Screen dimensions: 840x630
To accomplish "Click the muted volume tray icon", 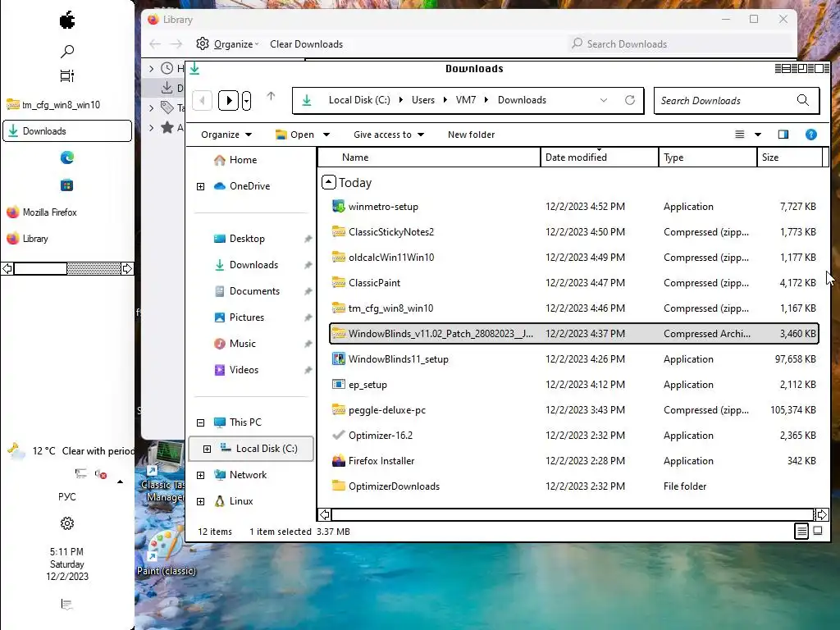I will (101, 474).
